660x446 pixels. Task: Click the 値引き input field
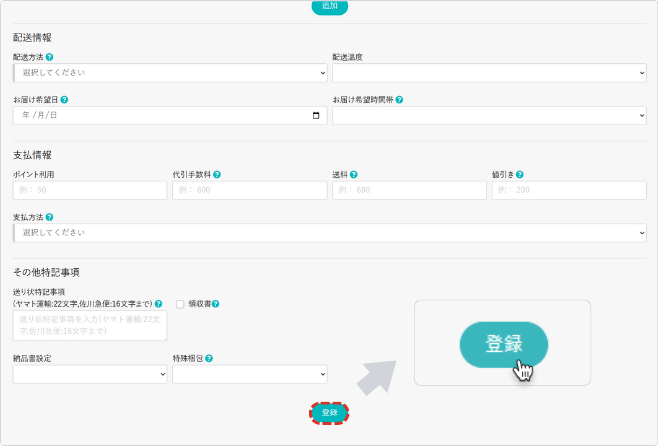pyautogui.click(x=568, y=190)
